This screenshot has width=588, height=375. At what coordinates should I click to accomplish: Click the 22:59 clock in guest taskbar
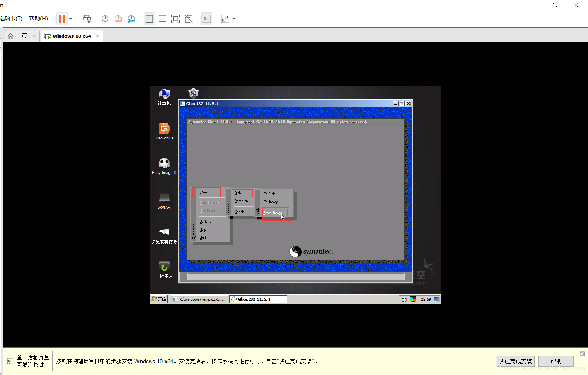426,299
